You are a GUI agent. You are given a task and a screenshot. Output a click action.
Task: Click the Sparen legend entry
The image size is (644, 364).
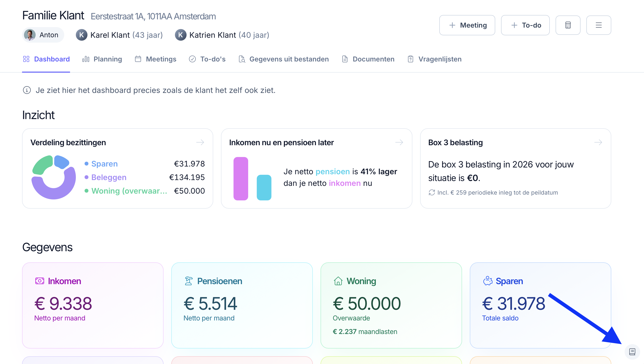[101, 164]
